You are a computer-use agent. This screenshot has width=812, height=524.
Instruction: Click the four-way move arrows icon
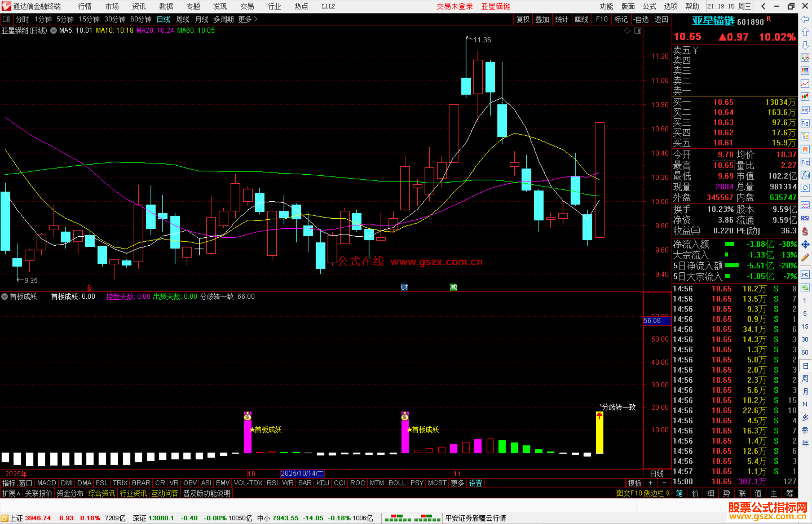pyautogui.click(x=805, y=245)
